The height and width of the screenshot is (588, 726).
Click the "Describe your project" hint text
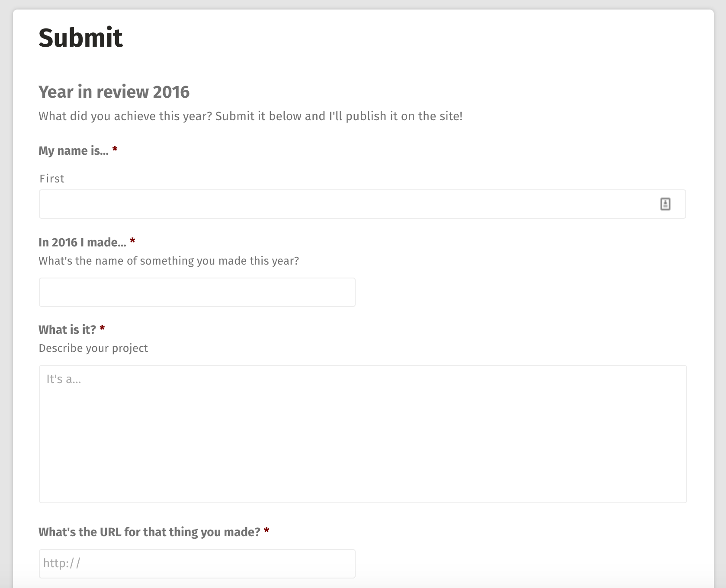pyautogui.click(x=93, y=348)
